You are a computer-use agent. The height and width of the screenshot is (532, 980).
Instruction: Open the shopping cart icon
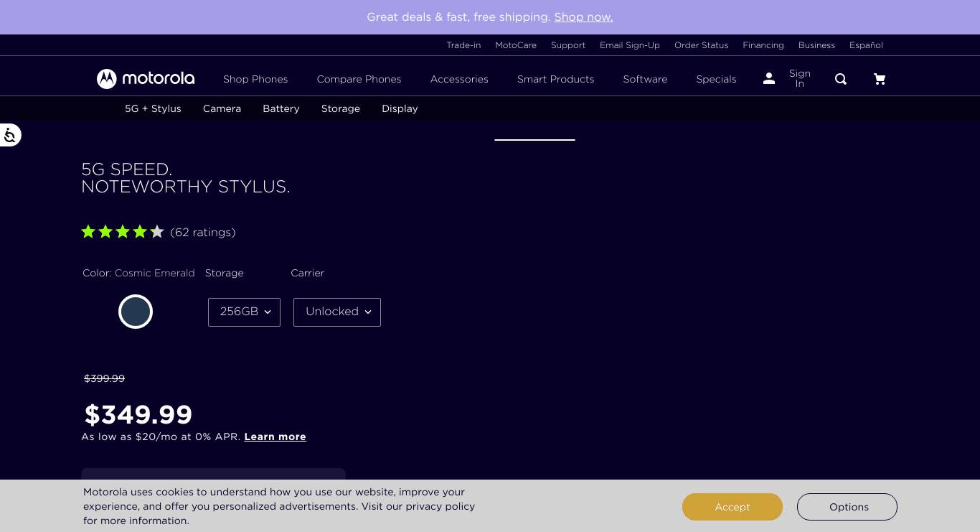pyautogui.click(x=880, y=79)
